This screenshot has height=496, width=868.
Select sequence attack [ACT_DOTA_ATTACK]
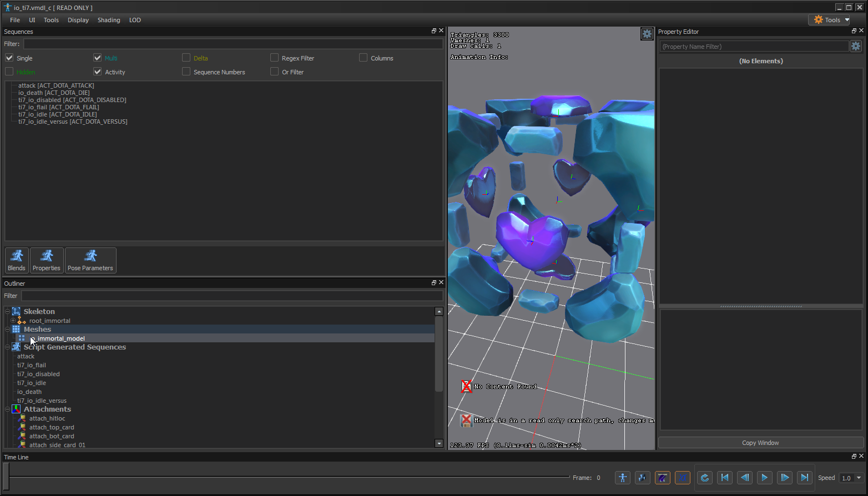click(56, 85)
